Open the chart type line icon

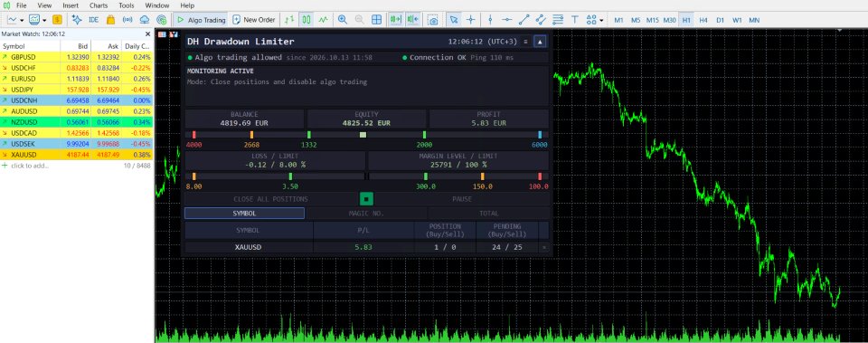click(x=12, y=20)
